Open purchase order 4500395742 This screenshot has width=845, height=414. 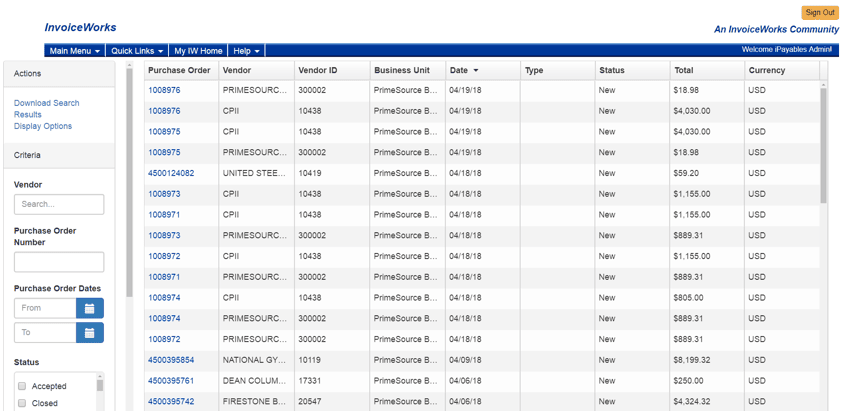[171, 402]
